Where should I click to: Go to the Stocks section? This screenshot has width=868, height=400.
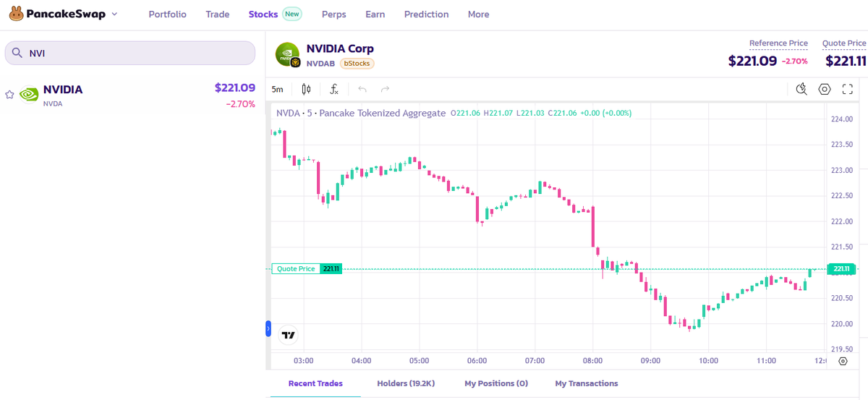pos(263,14)
